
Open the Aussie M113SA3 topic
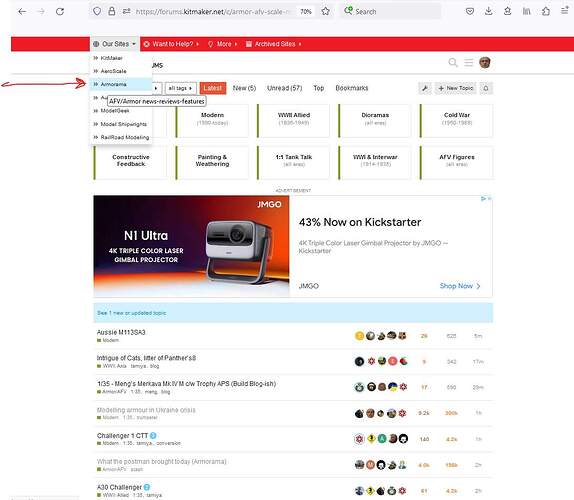[x=121, y=332]
